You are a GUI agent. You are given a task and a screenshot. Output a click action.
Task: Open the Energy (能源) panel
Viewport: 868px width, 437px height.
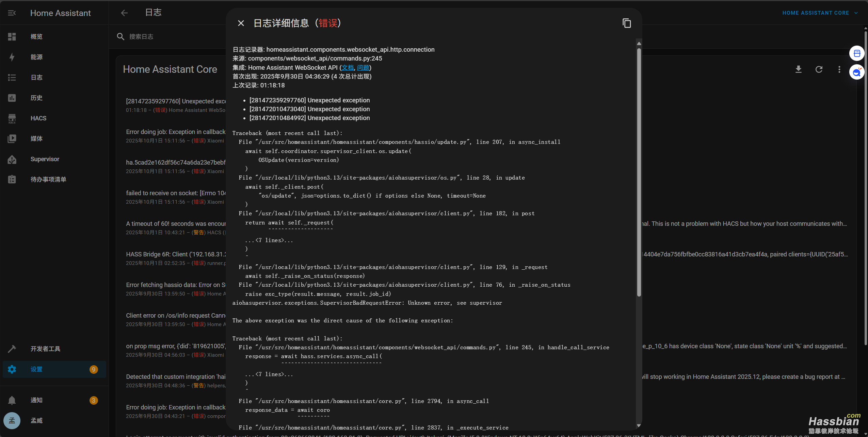(x=36, y=57)
